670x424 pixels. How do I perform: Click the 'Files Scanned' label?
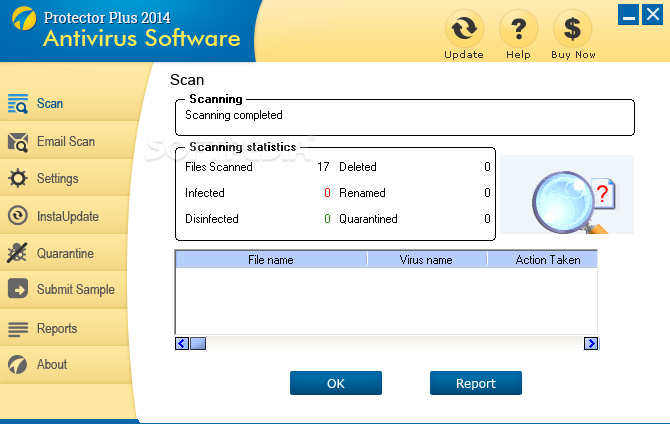(x=219, y=167)
